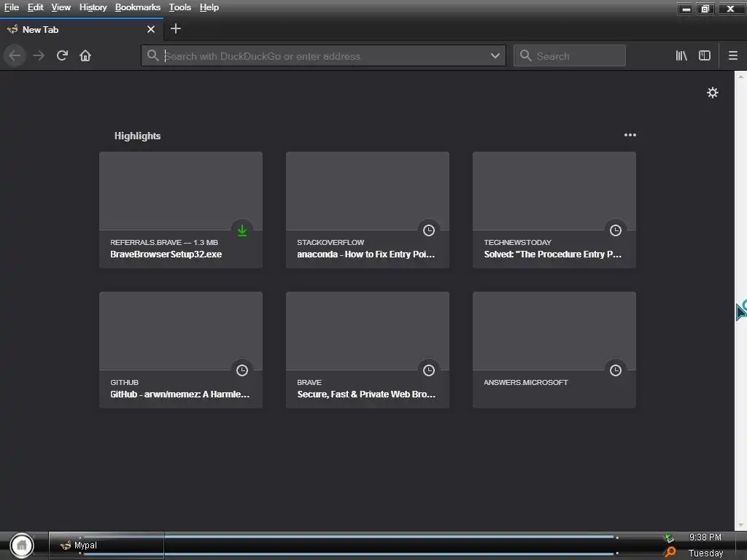The image size is (747, 560).
Task: Focus the DuckDuckGo address field
Action: pyautogui.click(x=324, y=55)
